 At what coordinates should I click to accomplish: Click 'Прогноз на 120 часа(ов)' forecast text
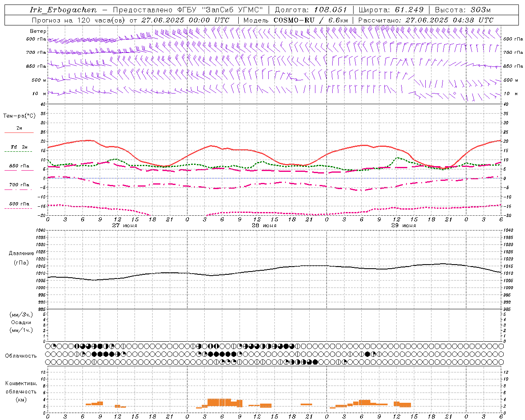(79, 20)
